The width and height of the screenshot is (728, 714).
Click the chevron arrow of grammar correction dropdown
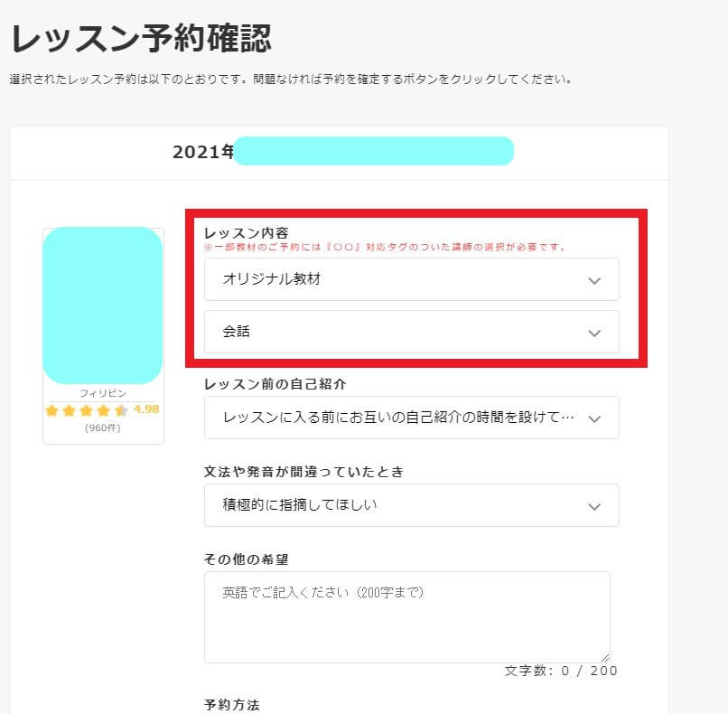(594, 506)
